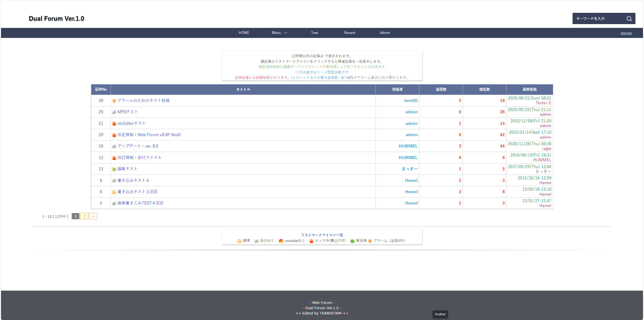Click solved check icon beside 編集テスト

point(114,169)
